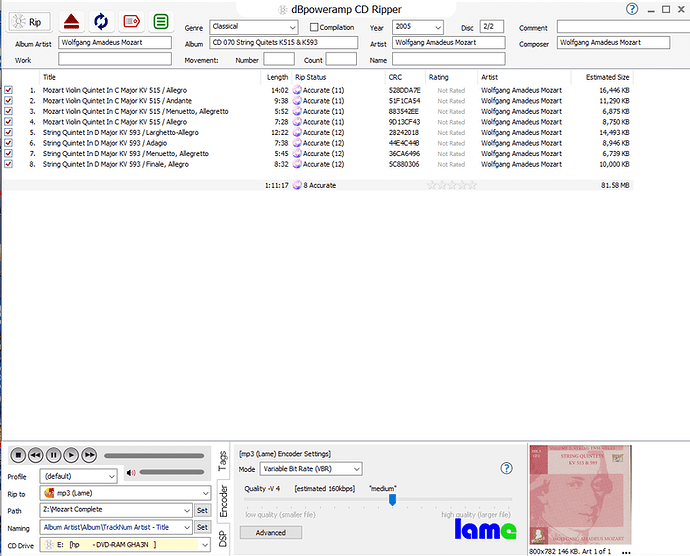Uncheck track 7 KV 593 Menuetto checkbox
This screenshot has height=556, width=690.
[8, 153]
